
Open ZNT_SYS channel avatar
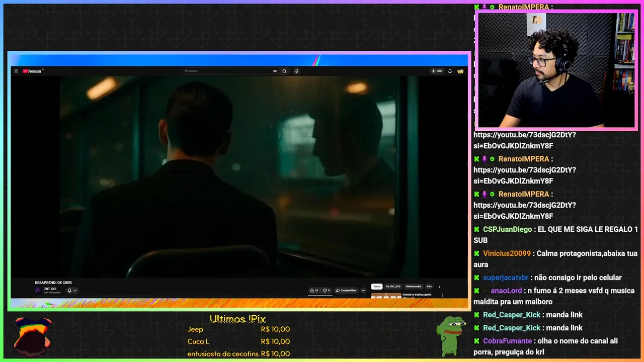[x=38, y=290]
